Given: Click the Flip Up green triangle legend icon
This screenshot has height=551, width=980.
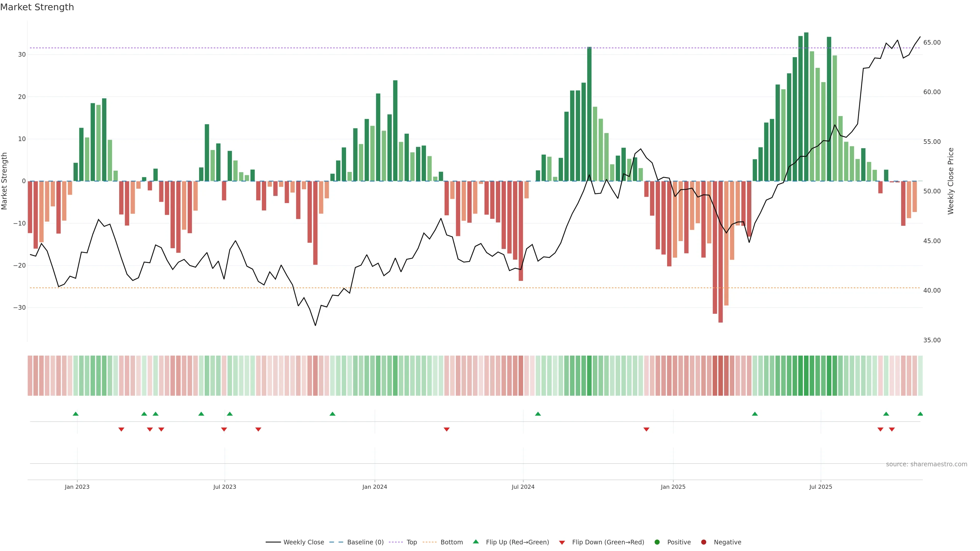Looking at the screenshot, I should (475, 542).
